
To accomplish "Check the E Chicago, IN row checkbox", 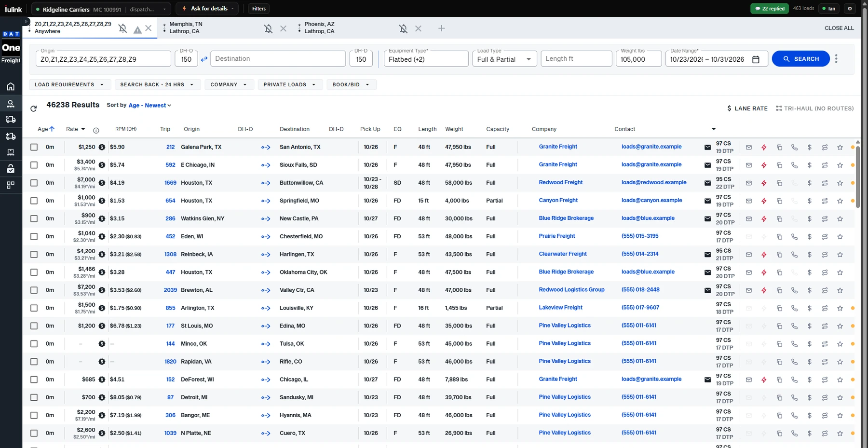I will (x=34, y=165).
